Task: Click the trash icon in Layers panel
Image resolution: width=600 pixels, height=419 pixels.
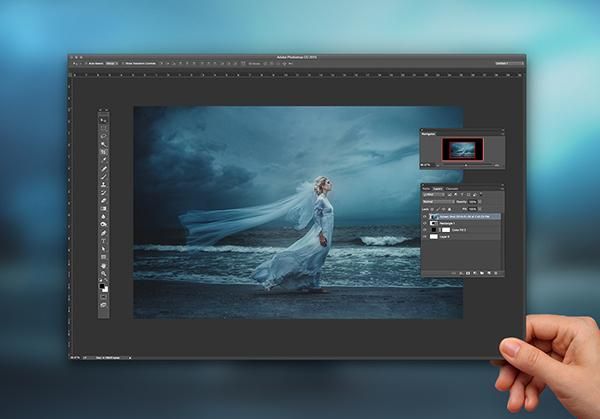Action: (498, 272)
